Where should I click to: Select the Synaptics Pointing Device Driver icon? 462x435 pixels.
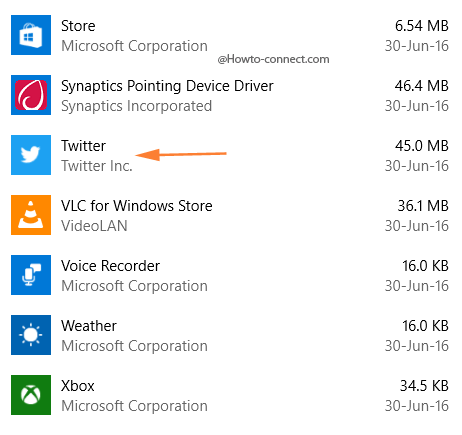pyautogui.click(x=31, y=95)
